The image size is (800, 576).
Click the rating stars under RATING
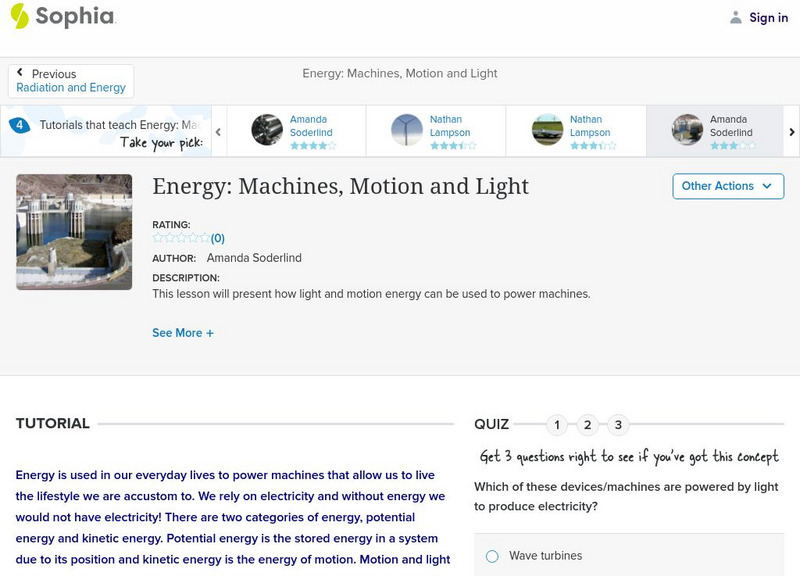[x=181, y=238]
